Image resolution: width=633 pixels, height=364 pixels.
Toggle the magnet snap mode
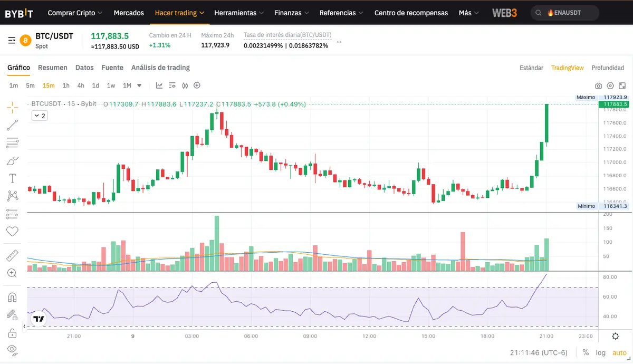(x=12, y=297)
